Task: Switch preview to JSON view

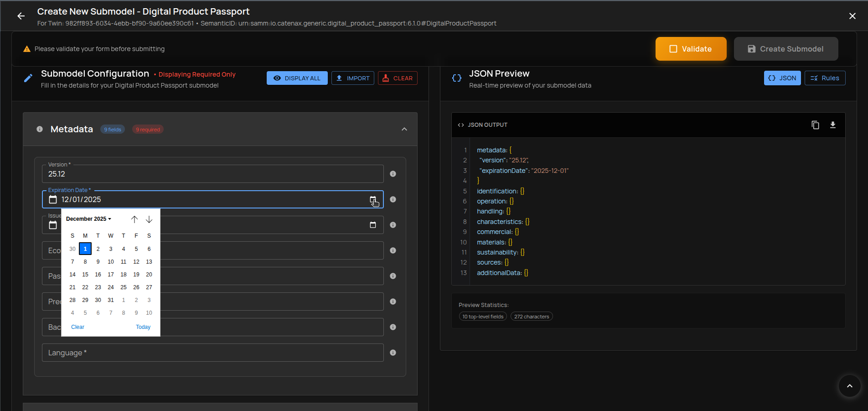Action: tap(782, 78)
